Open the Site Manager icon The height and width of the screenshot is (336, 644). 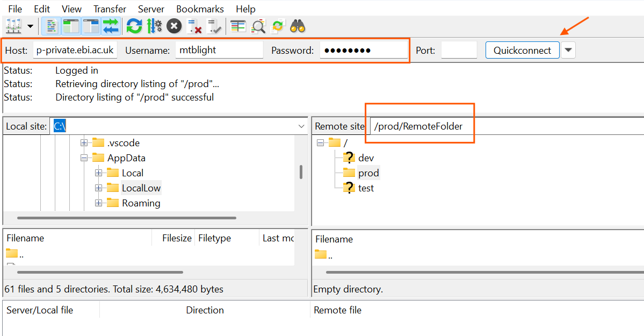pyautogui.click(x=12, y=26)
